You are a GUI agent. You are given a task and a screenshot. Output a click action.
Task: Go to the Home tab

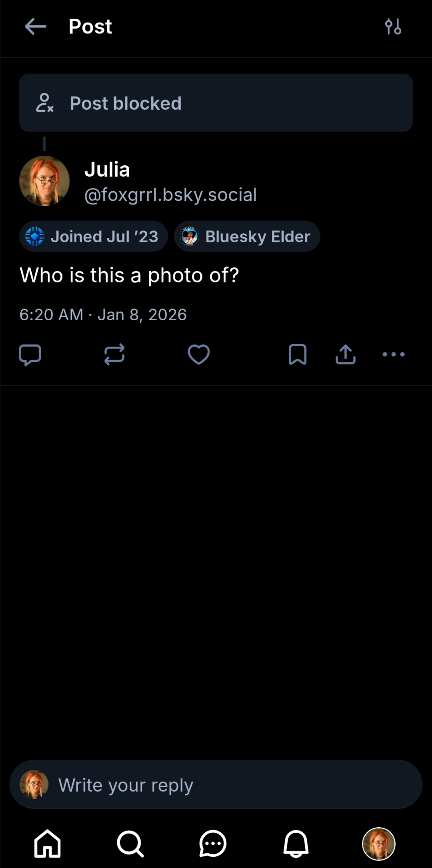click(47, 844)
